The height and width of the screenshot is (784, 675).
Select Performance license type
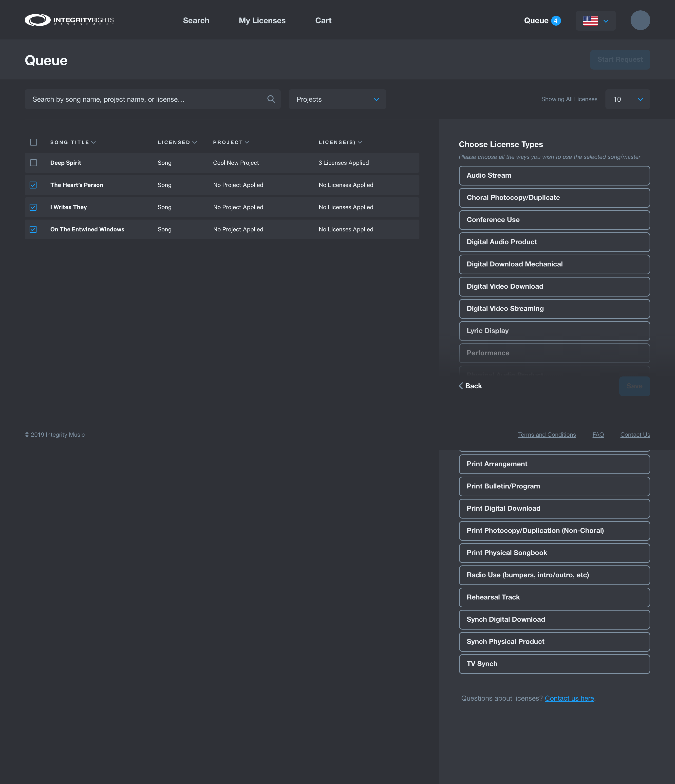coord(554,353)
